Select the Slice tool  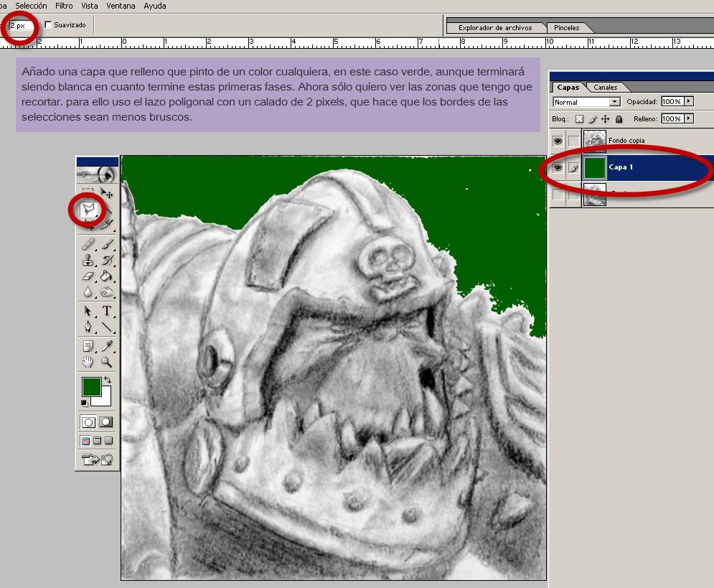pos(107,224)
